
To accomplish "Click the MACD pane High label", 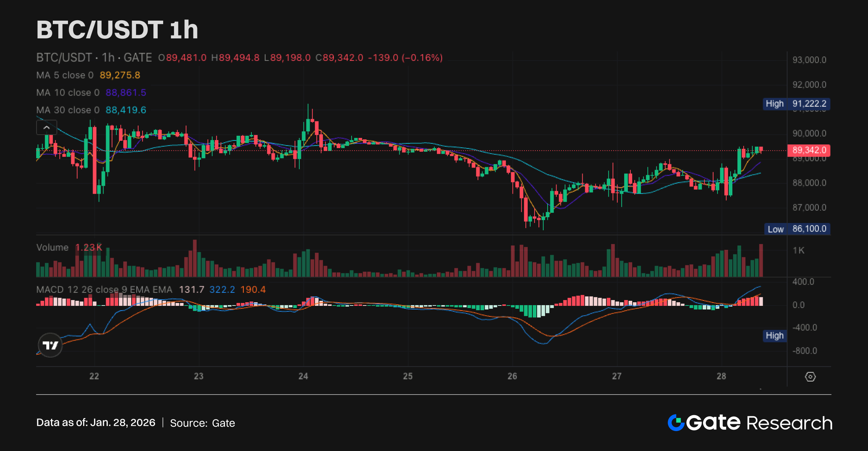I will coord(774,336).
